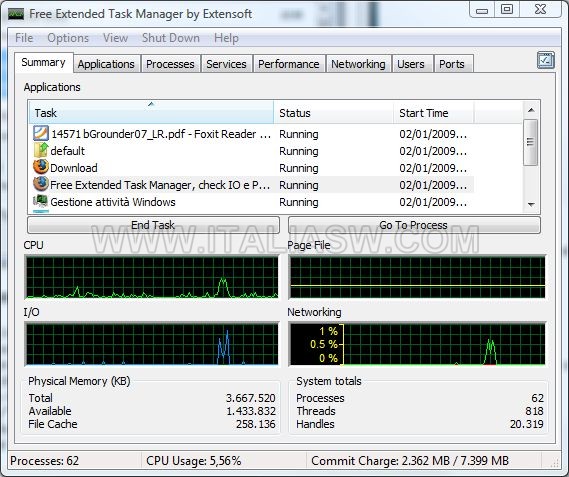Click the End Task button

pos(153,225)
